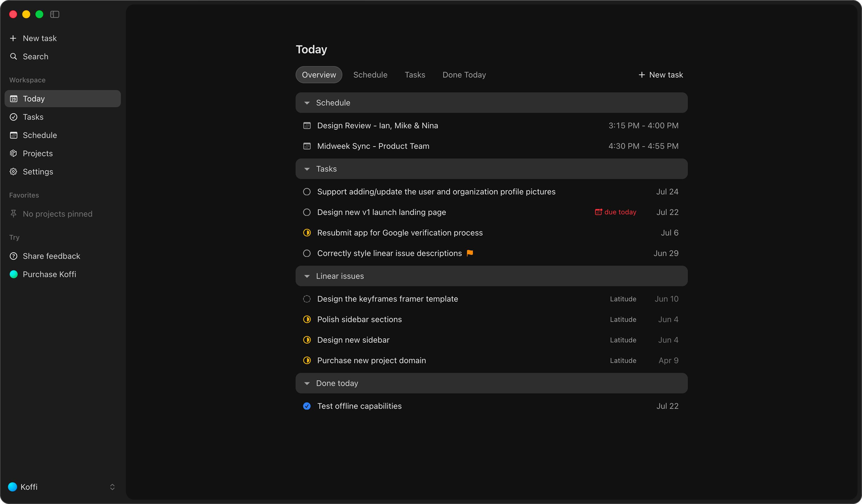Image resolution: width=862 pixels, height=504 pixels.
Task: Open Purchase Koffi link
Action: pos(49,275)
